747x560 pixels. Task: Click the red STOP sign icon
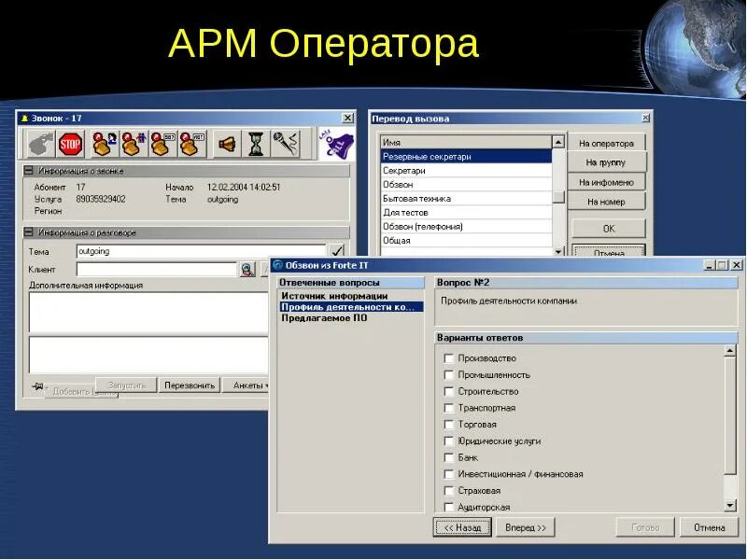(70, 144)
